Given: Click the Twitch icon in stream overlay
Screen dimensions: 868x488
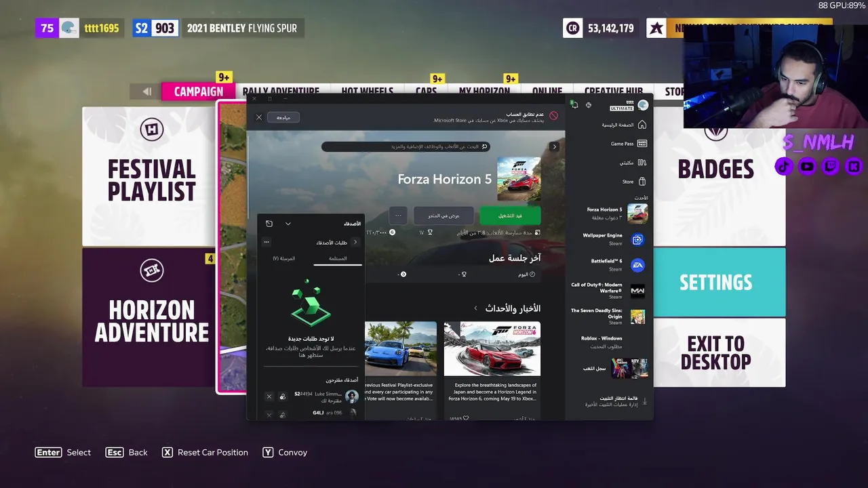Looking at the screenshot, I should 830,166.
